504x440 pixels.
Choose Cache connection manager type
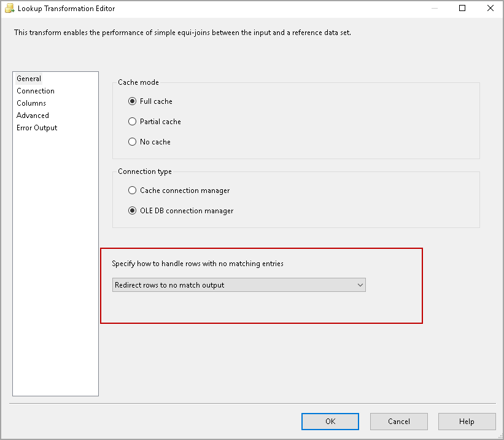132,191
